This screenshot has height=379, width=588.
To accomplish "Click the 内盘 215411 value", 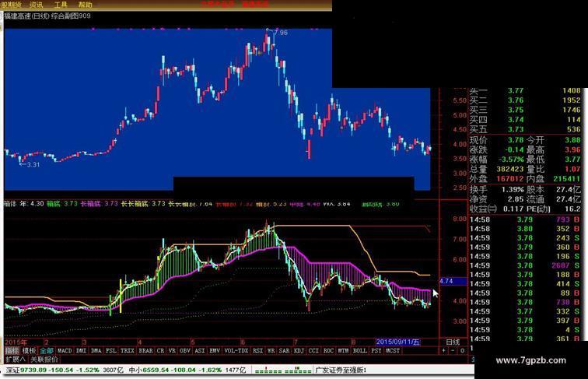I will pyautogui.click(x=567, y=179).
